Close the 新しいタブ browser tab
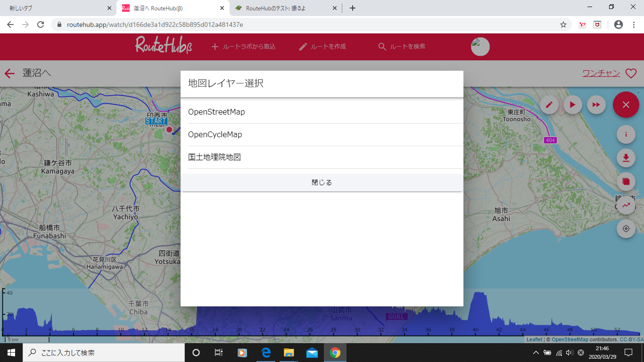This screenshot has height=362, width=644. click(x=109, y=8)
